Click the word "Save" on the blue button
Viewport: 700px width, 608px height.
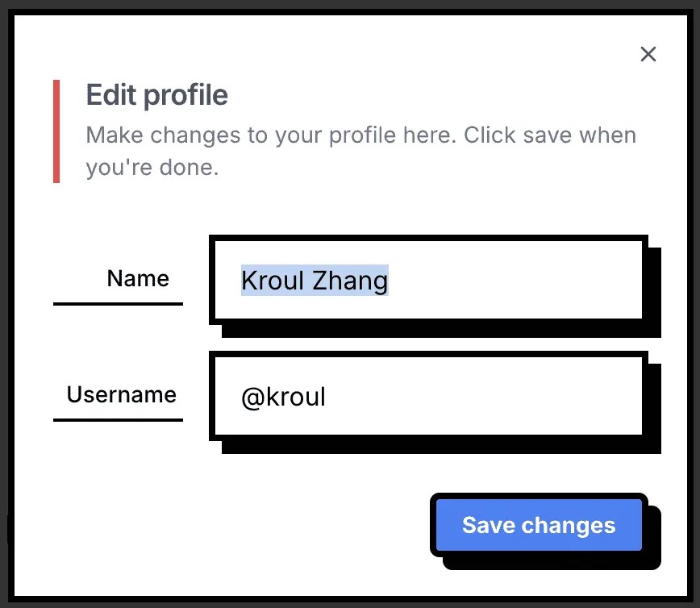(x=490, y=526)
